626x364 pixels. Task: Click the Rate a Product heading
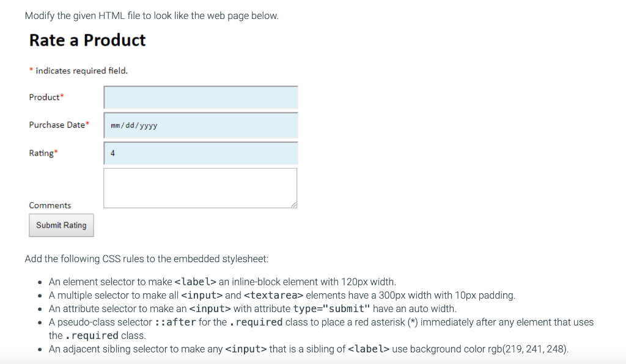coord(87,40)
